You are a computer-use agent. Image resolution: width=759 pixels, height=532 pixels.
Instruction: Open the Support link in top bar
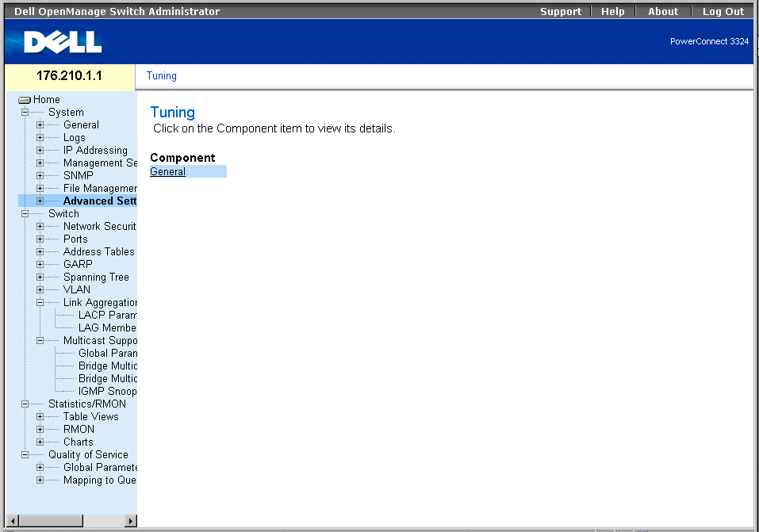(561, 12)
